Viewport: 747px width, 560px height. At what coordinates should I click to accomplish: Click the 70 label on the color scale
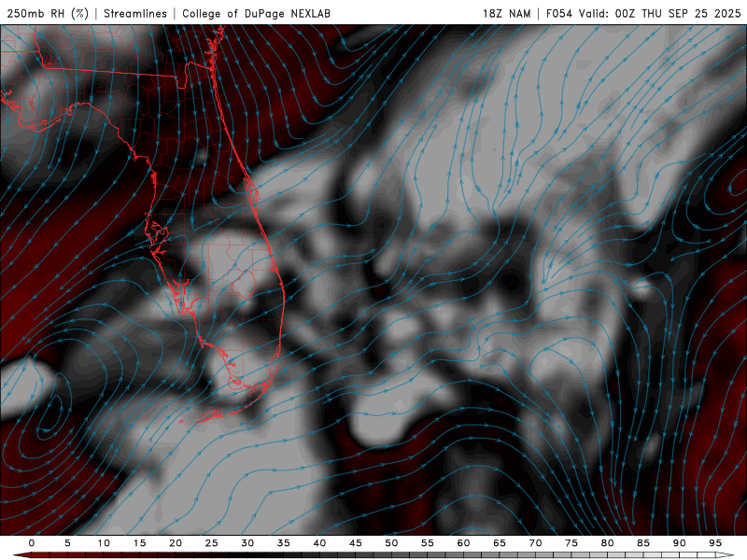pyautogui.click(x=535, y=543)
